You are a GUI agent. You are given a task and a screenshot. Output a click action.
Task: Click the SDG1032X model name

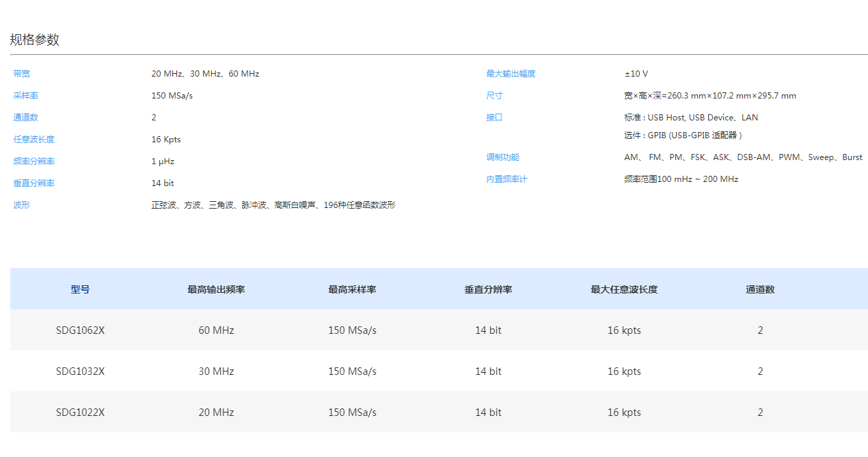click(x=81, y=371)
